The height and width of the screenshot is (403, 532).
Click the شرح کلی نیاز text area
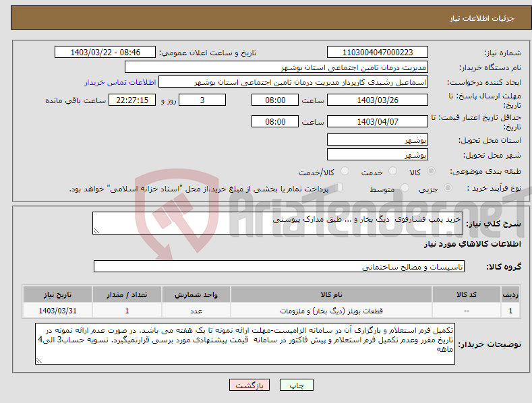[x=278, y=223]
